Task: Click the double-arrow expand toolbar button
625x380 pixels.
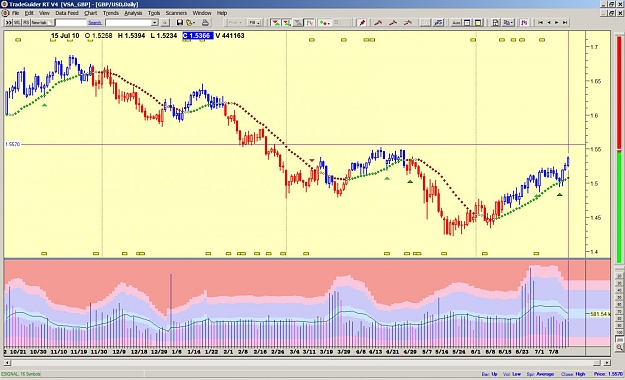Action: (x=8, y=23)
